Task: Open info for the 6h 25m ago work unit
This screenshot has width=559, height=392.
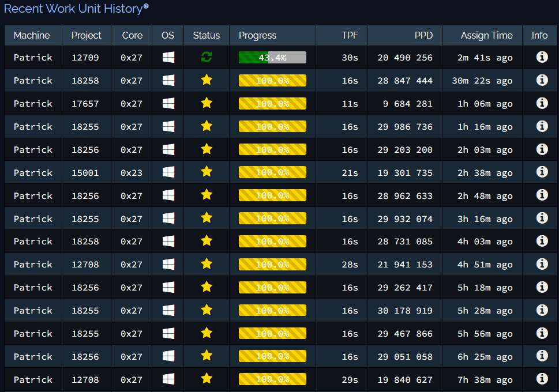Action: click(x=542, y=356)
